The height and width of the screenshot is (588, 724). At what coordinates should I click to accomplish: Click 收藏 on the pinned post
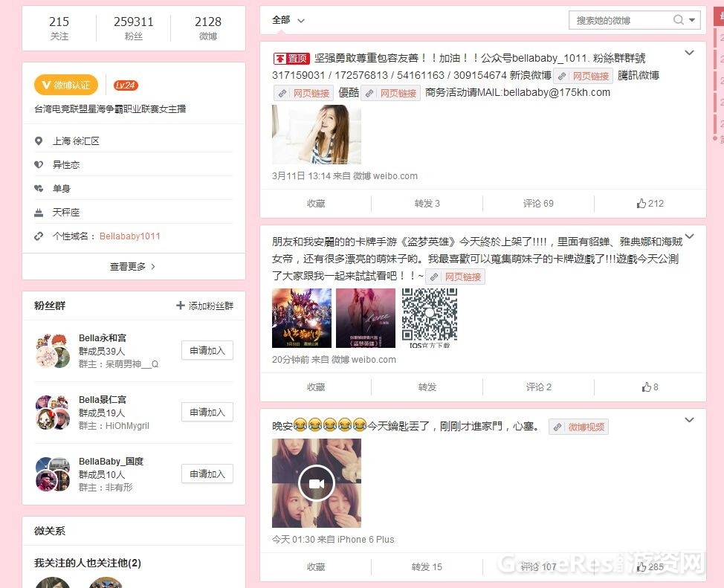pos(316,203)
